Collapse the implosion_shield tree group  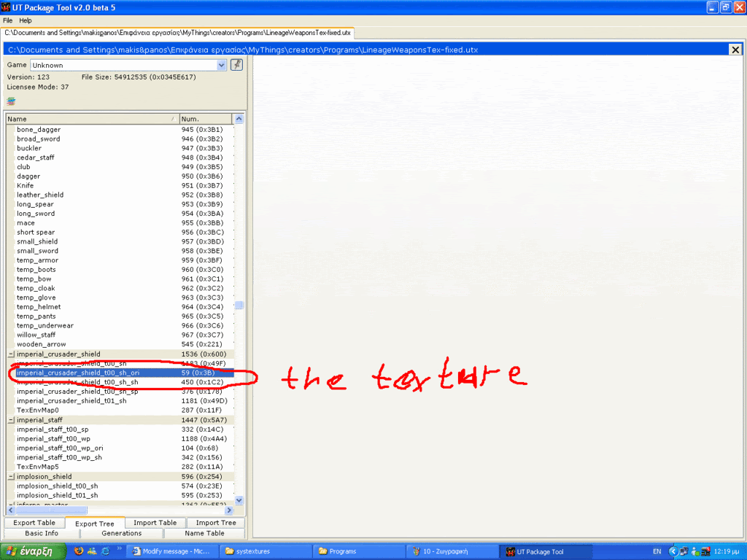[x=11, y=477]
